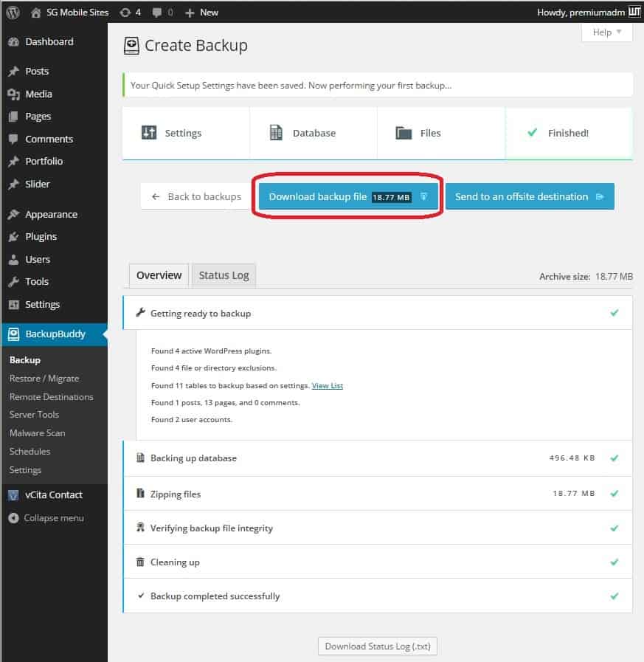Open Schedules submenu item

[30, 452]
